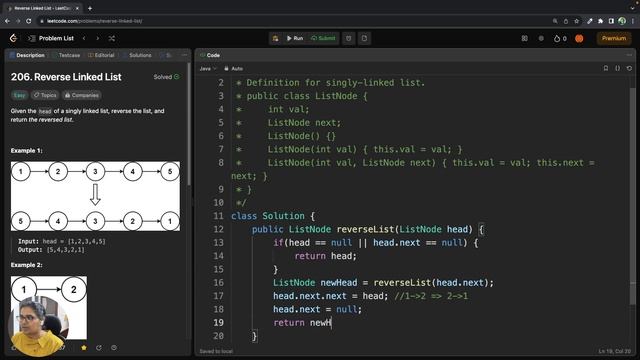Bookmark this page with star icon
This screenshot has width=640, height=360.
pos(576,21)
